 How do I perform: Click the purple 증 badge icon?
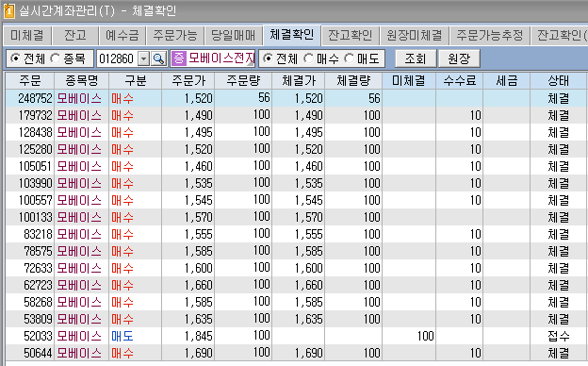(179, 58)
